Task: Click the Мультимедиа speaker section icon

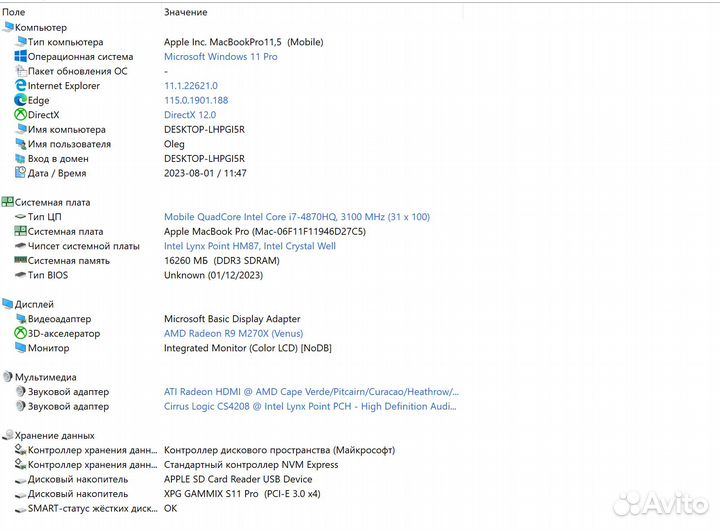Action: tap(8, 377)
